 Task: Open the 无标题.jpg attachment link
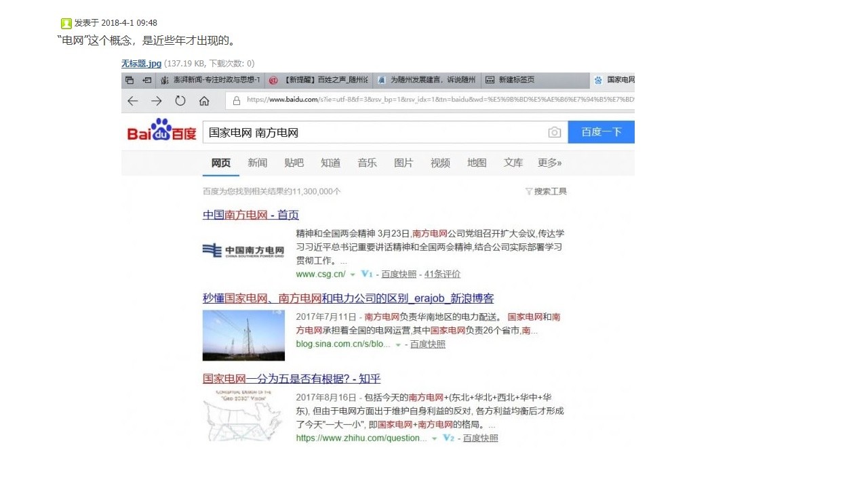pos(141,64)
